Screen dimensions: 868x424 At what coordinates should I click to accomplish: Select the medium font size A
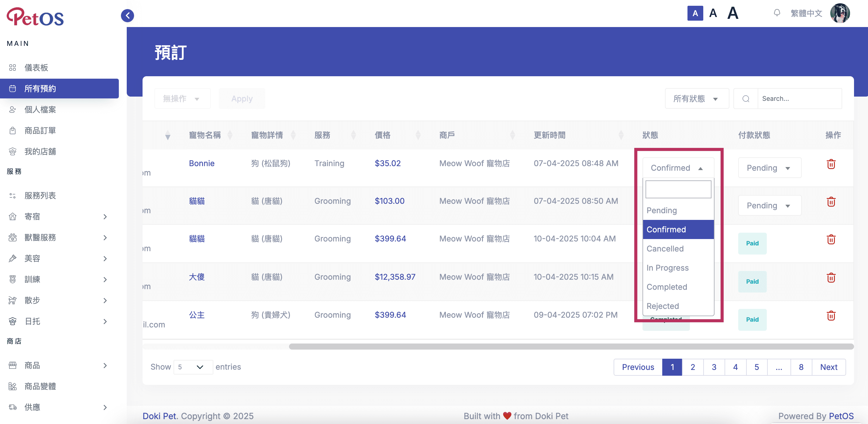[x=713, y=13]
